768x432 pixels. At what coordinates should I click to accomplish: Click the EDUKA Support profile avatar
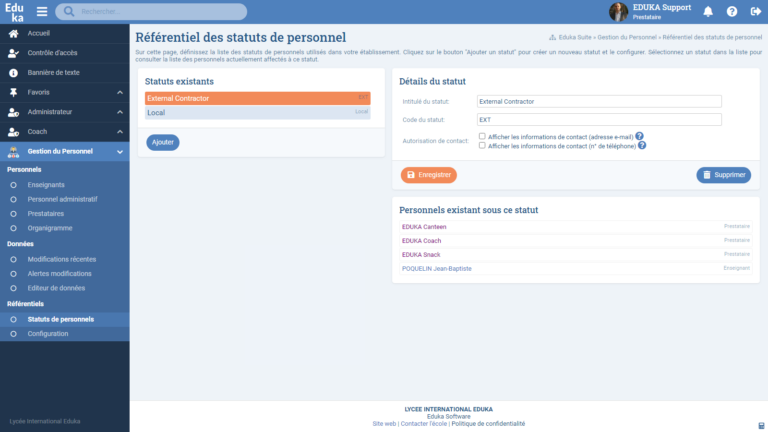click(618, 12)
